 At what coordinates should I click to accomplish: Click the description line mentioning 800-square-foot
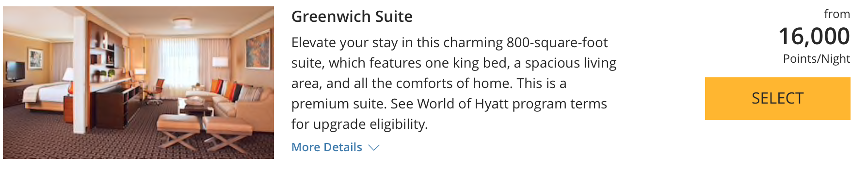point(450,43)
